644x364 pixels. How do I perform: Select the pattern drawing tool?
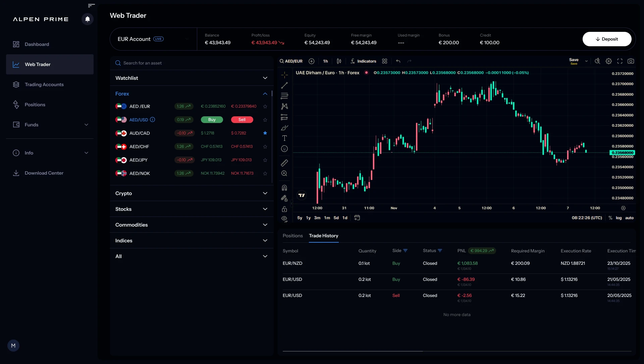[x=284, y=107]
